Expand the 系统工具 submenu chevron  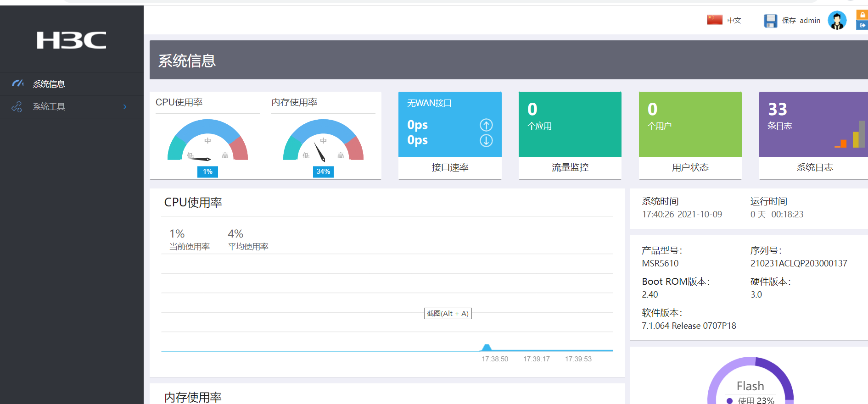point(125,107)
